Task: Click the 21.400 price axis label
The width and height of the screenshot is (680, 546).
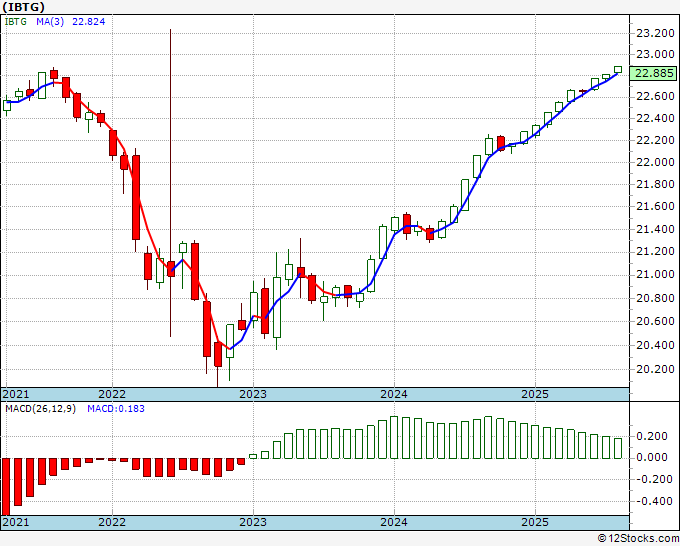Action: click(x=655, y=229)
